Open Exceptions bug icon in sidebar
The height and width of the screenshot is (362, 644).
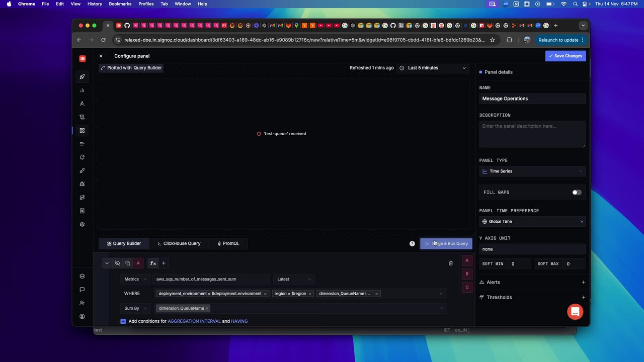tap(82, 184)
